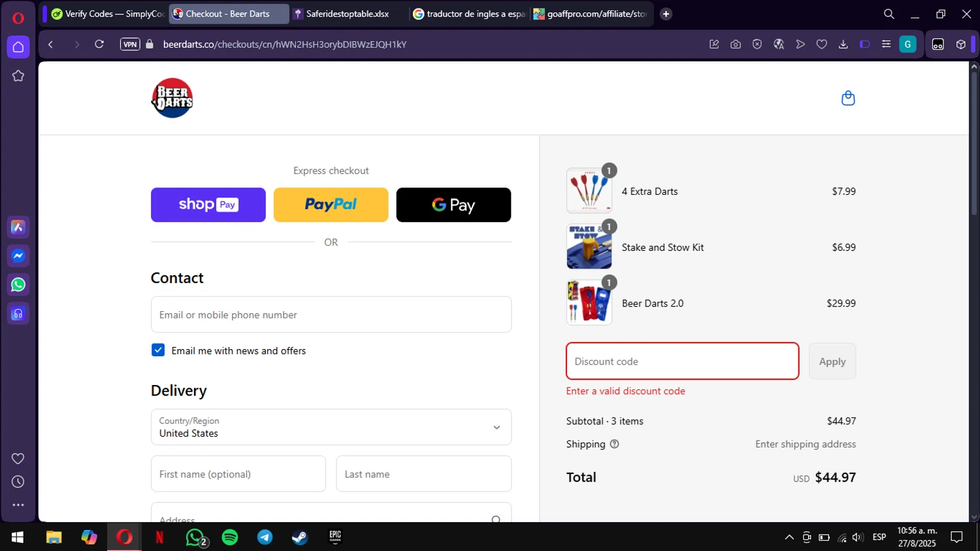Show hidden system tray icons
The image size is (980, 551).
[x=789, y=537]
